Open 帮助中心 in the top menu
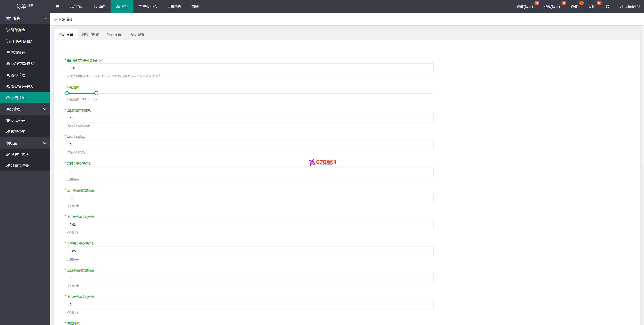 click(148, 7)
